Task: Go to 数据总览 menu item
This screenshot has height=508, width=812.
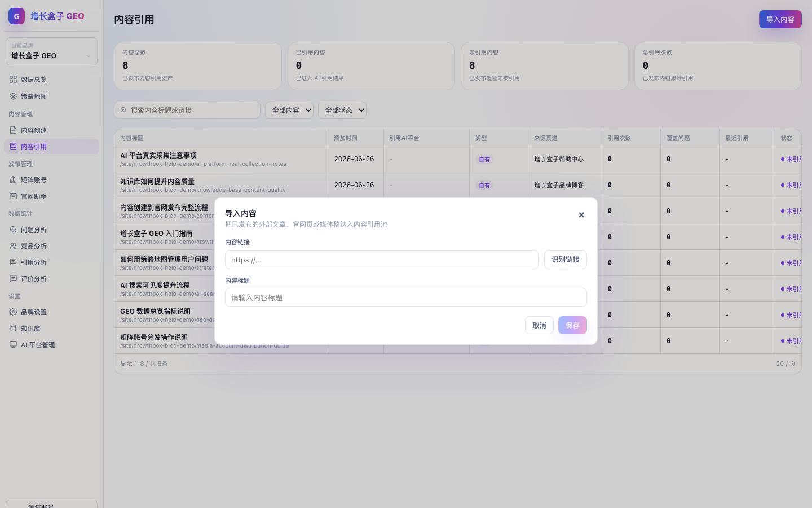Action: 51,80
